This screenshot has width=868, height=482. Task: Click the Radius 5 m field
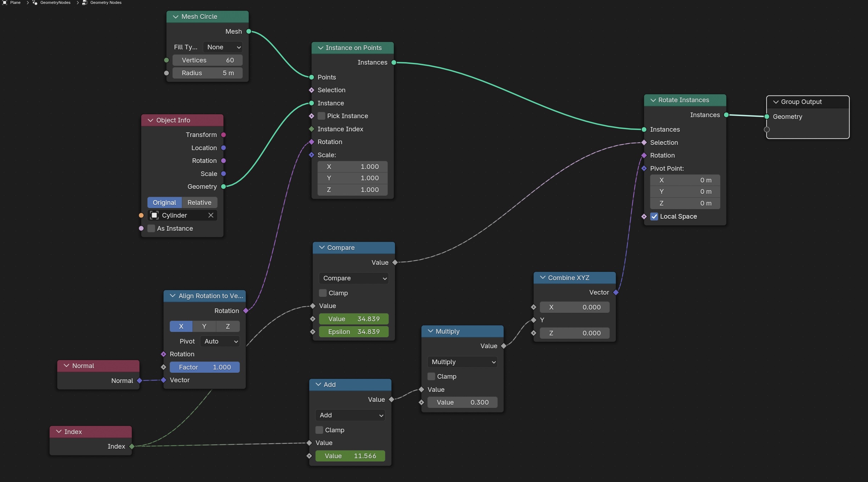tap(208, 73)
